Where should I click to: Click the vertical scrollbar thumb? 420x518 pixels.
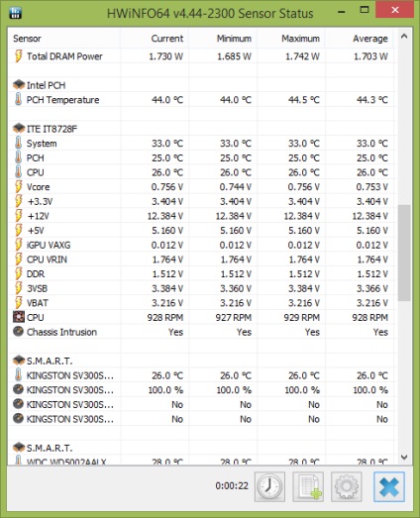(x=404, y=253)
